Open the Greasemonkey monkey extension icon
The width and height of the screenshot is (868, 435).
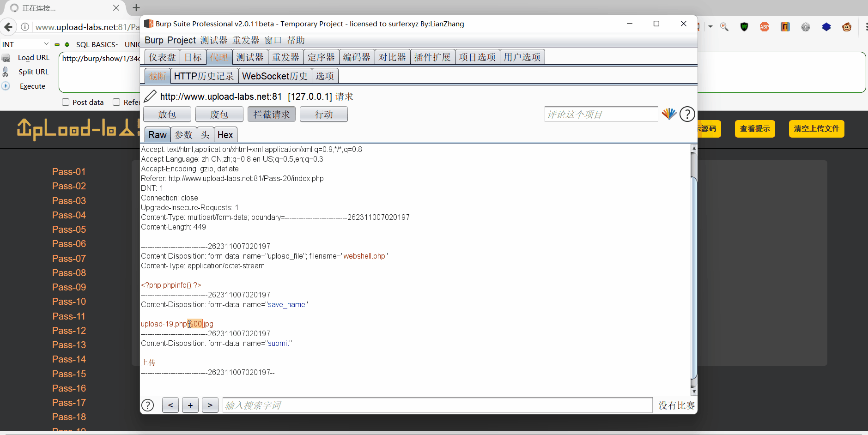point(847,27)
